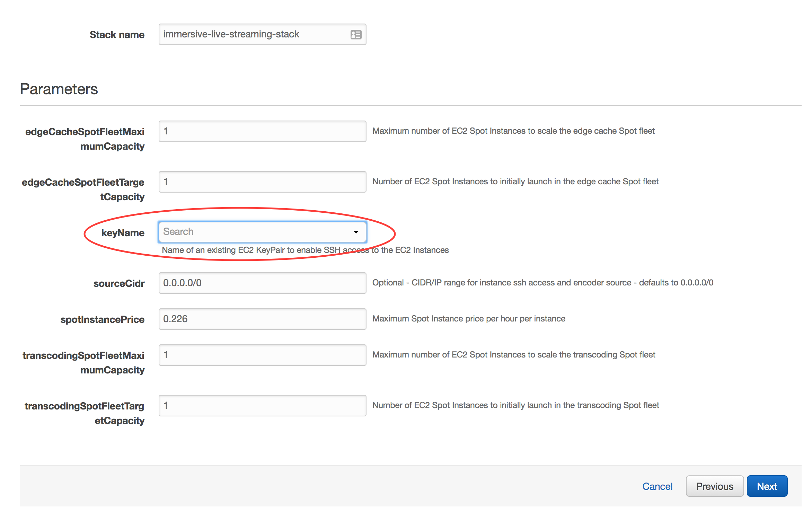
Task: Click 'initially launch in the transcoding Spot fleet' text
Action: coord(516,405)
